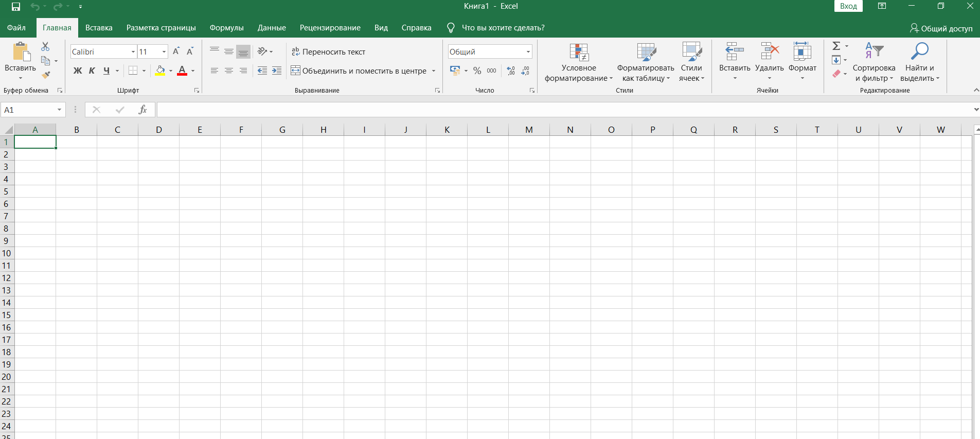Expand the Общий number format dropdown

528,51
